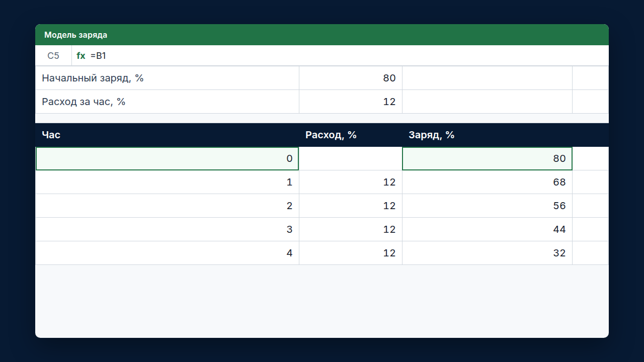
Task: Select the charge cell showing 56
Action: (488, 206)
